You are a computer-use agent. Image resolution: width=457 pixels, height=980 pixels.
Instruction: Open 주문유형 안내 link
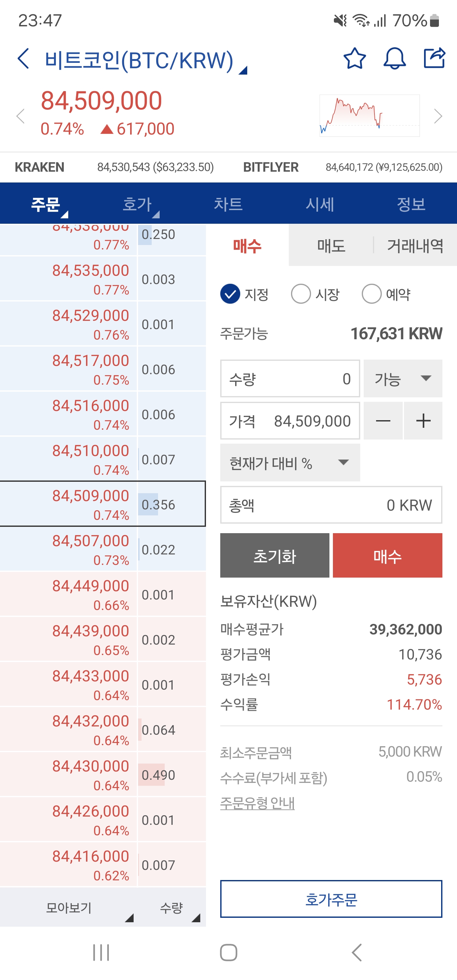pos(257,803)
